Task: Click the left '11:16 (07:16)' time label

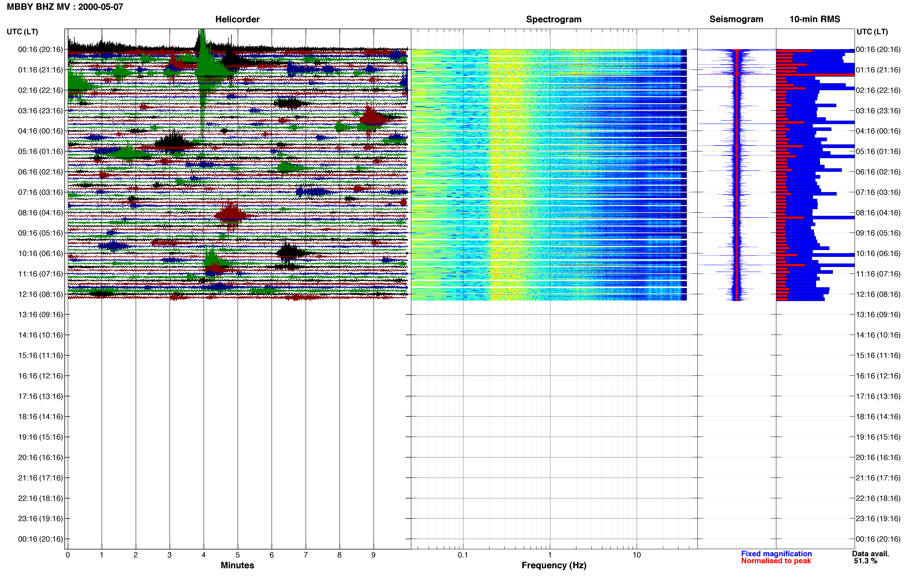Action: 41,274
